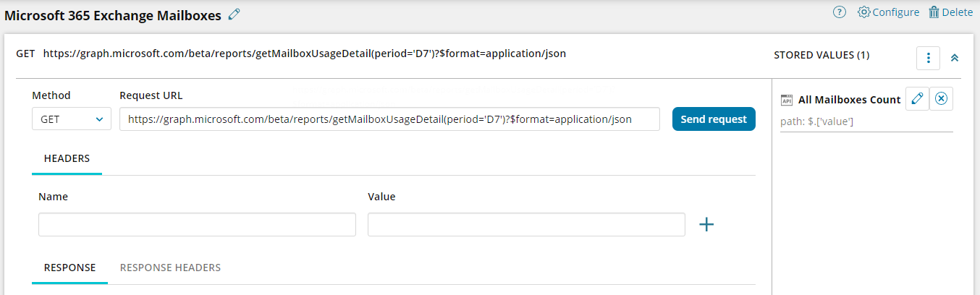
Task: Click the header Value input box
Action: pos(526,225)
